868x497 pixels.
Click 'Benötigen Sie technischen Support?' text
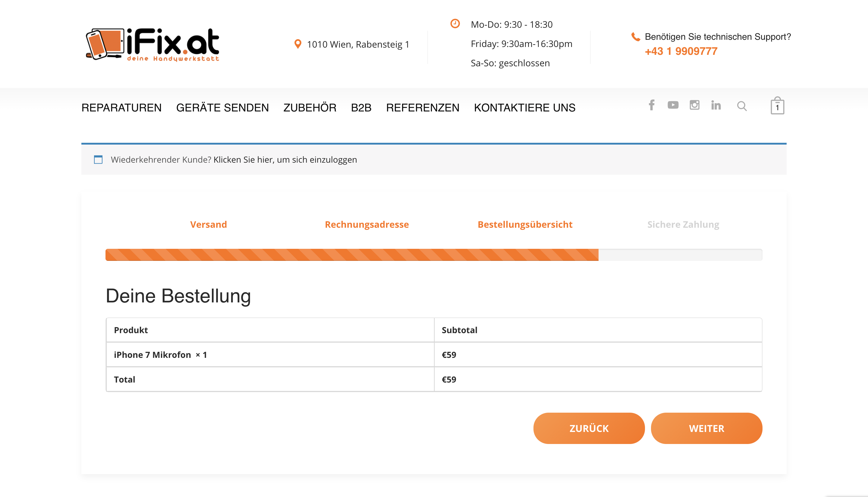(x=718, y=36)
